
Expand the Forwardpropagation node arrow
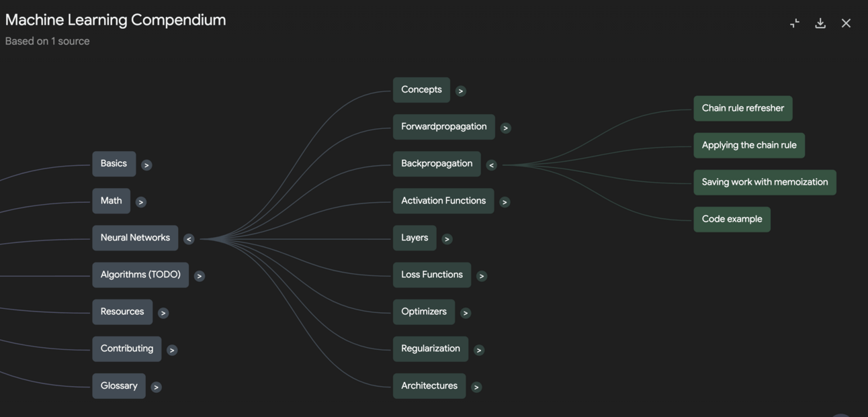click(x=505, y=128)
